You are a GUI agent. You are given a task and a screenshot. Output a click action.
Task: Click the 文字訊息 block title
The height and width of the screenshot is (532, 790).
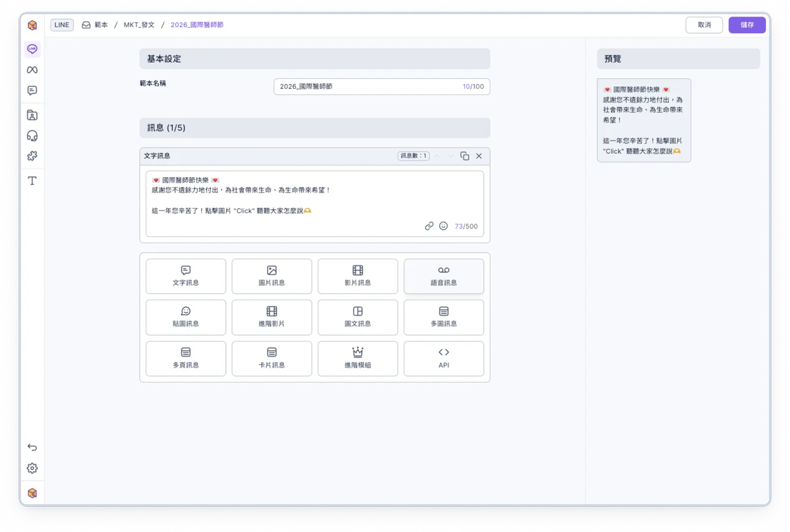[157, 156]
